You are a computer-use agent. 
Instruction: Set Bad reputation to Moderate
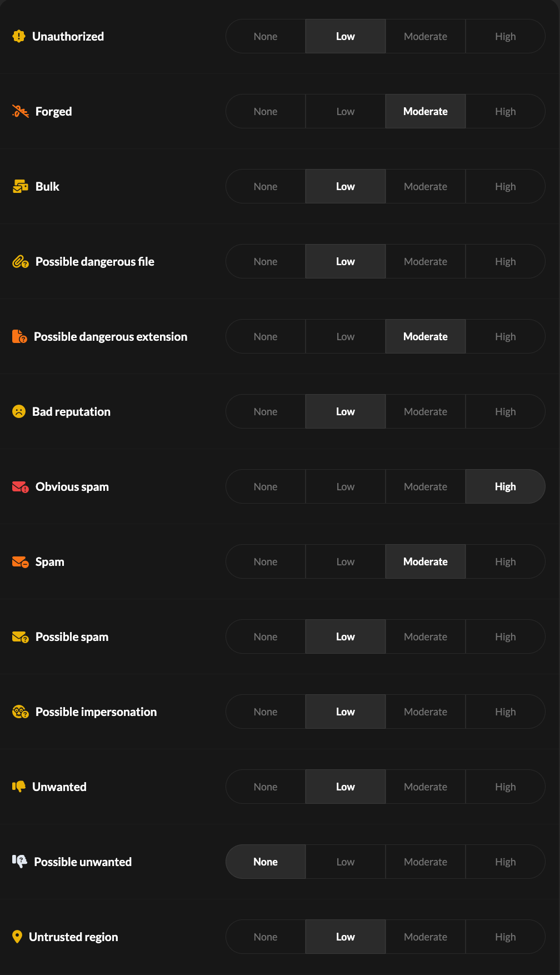pos(425,411)
